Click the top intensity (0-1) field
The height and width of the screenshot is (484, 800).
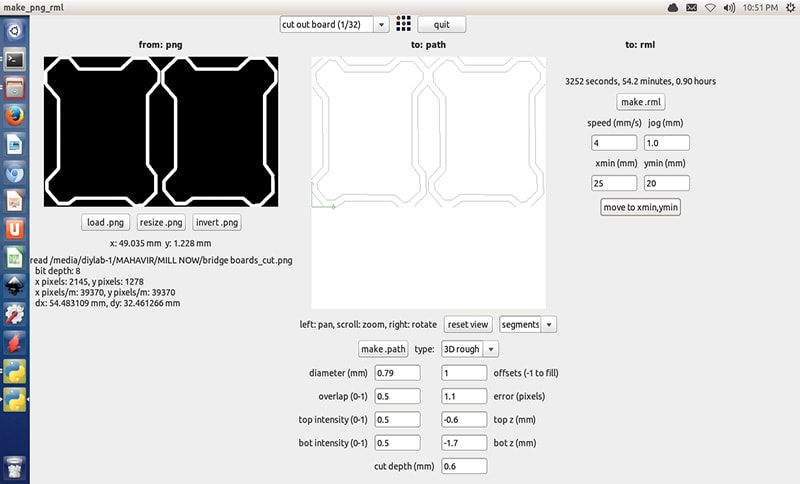click(x=397, y=419)
